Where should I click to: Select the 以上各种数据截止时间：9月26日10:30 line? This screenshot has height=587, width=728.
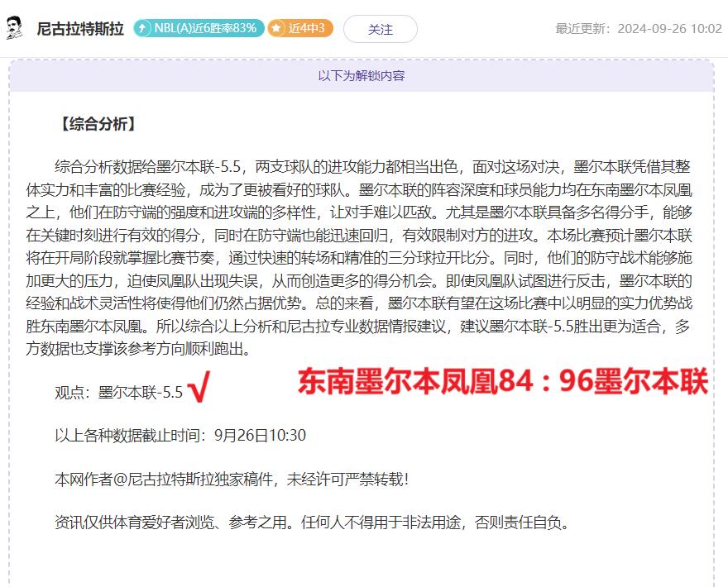[x=180, y=435]
